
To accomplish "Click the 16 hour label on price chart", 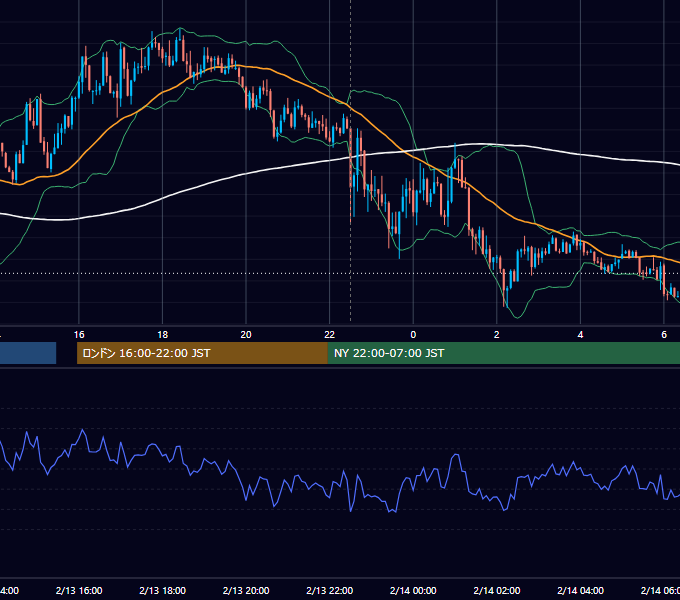I will click(79, 335).
